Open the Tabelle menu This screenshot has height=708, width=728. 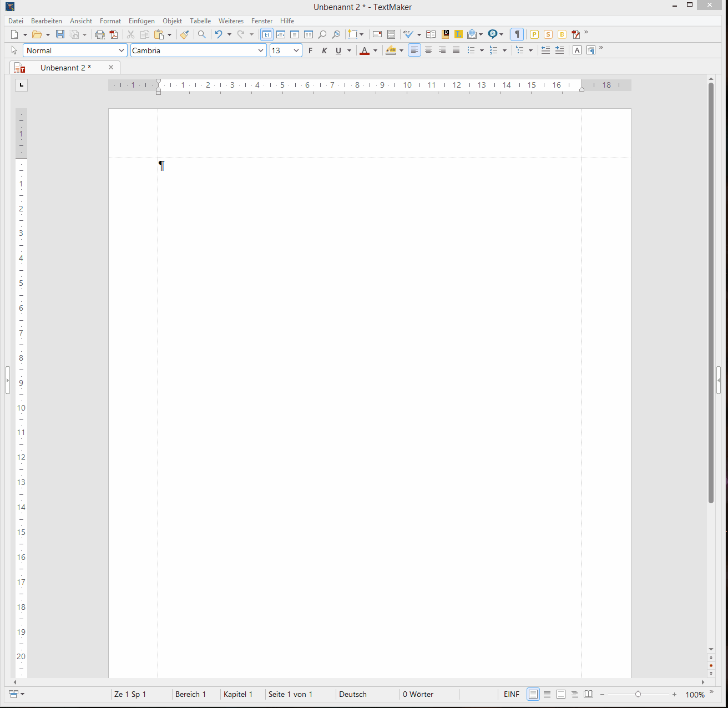[200, 21]
